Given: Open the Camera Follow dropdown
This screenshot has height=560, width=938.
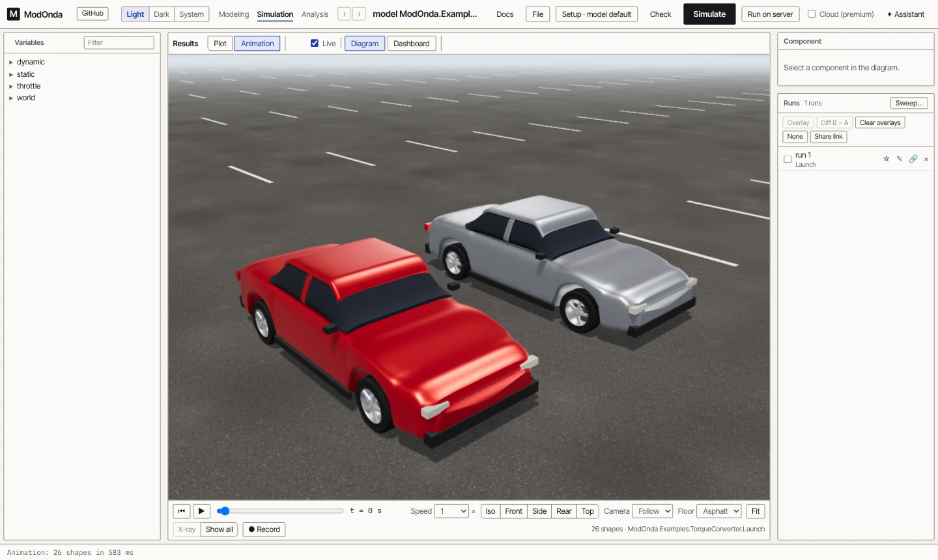Looking at the screenshot, I should pyautogui.click(x=652, y=511).
